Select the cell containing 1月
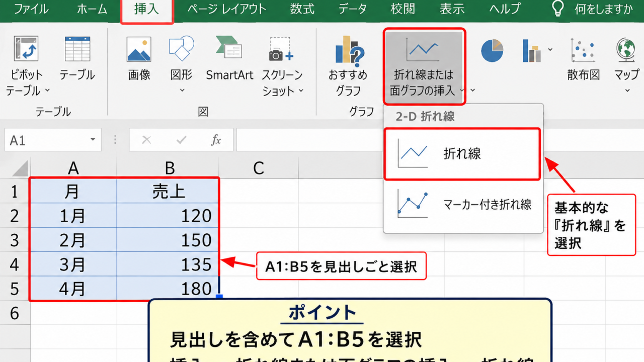The height and width of the screenshot is (362, 644). coord(73,216)
